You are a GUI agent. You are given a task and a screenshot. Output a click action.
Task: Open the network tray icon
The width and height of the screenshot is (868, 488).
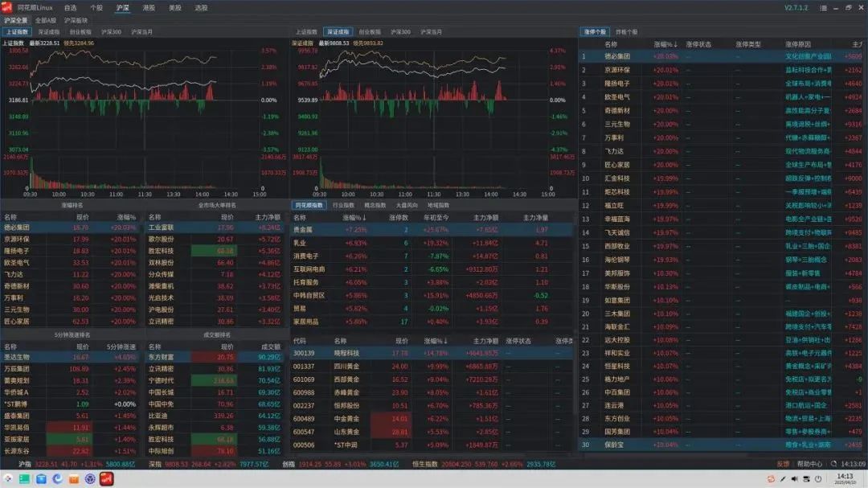pos(807,479)
